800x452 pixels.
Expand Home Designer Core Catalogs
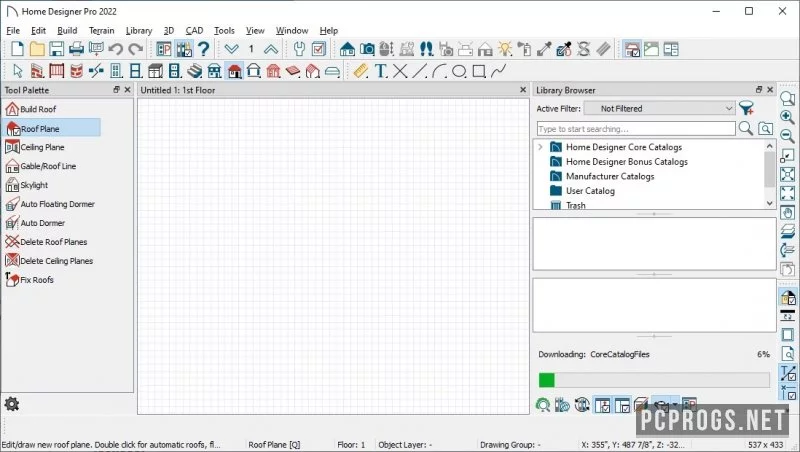[540, 147]
